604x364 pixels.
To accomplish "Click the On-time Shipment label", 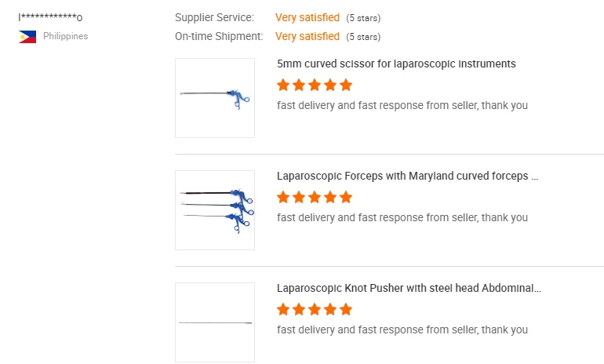I will [x=219, y=36].
